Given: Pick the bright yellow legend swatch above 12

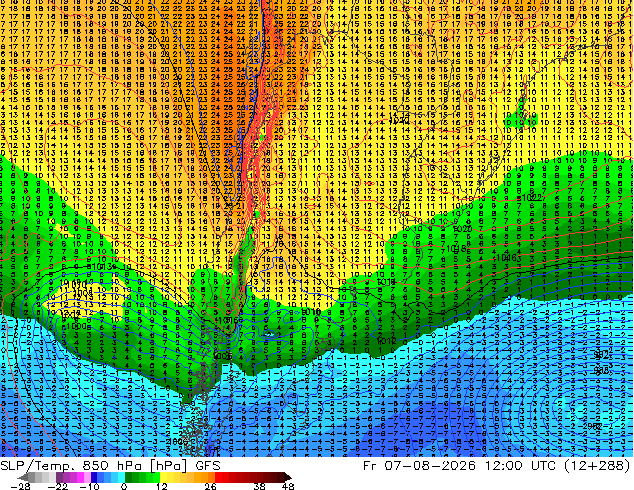Looking at the screenshot, I should point(164,477).
